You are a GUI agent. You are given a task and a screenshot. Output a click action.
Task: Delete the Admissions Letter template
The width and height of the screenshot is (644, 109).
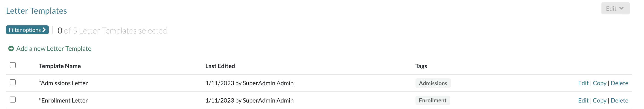pos(619,83)
